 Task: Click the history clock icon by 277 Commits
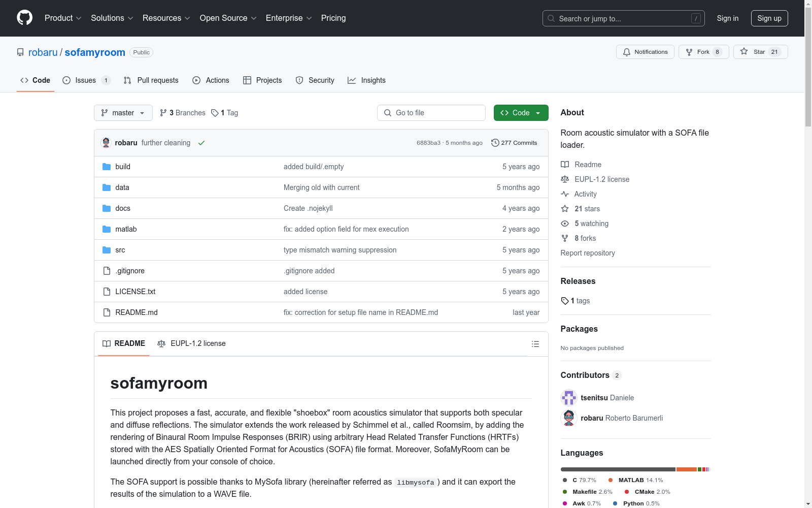495,143
